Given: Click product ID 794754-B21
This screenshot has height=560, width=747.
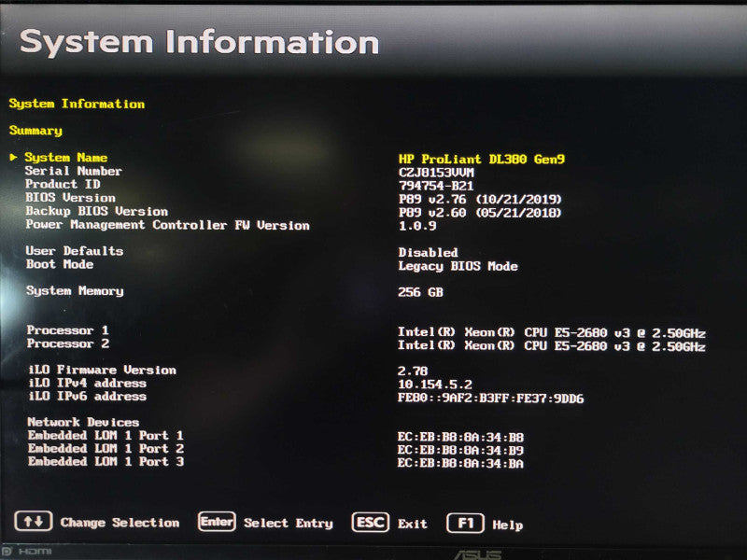Looking at the screenshot, I should click(436, 186).
